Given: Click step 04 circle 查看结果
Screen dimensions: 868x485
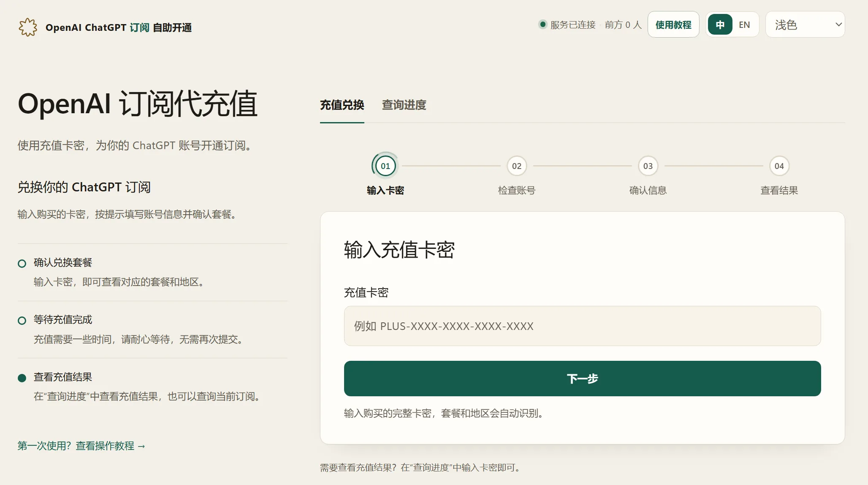Looking at the screenshot, I should 779,166.
